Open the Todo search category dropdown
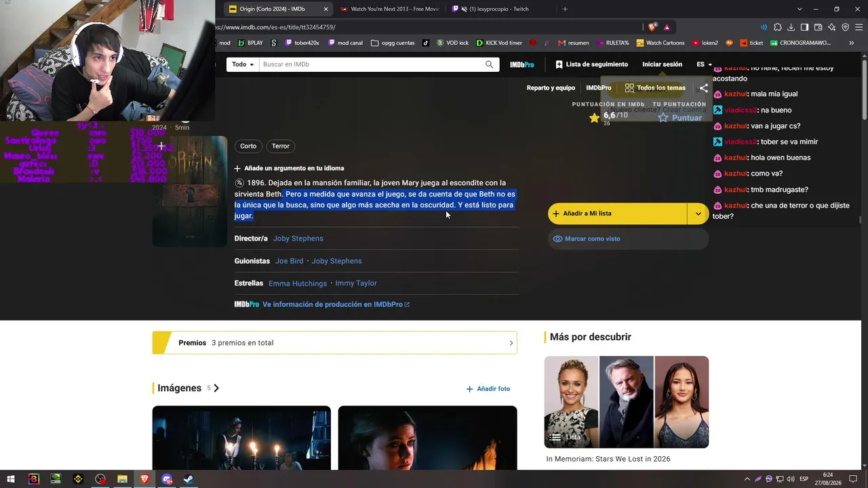This screenshot has width=868, height=488. (x=243, y=64)
